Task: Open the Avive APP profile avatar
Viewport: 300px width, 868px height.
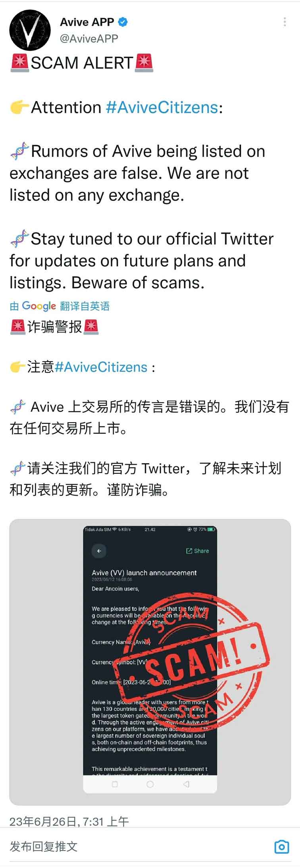Action: [30, 30]
